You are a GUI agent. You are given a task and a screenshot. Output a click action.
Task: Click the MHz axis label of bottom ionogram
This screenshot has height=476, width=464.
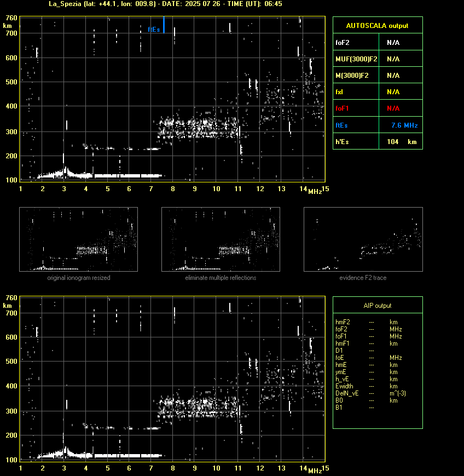point(315,471)
